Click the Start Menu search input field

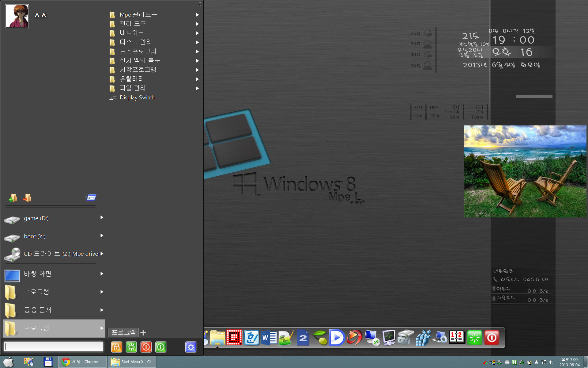pyautogui.click(x=54, y=347)
